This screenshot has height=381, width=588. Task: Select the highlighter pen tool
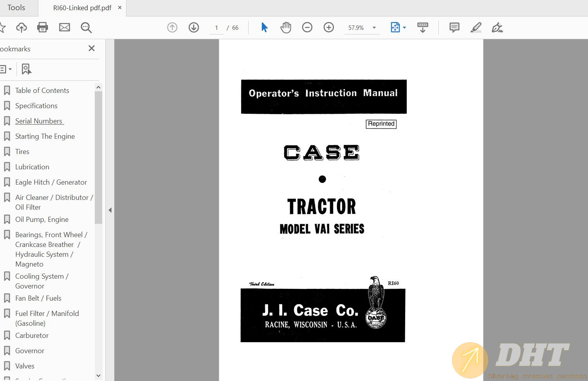[x=476, y=27]
